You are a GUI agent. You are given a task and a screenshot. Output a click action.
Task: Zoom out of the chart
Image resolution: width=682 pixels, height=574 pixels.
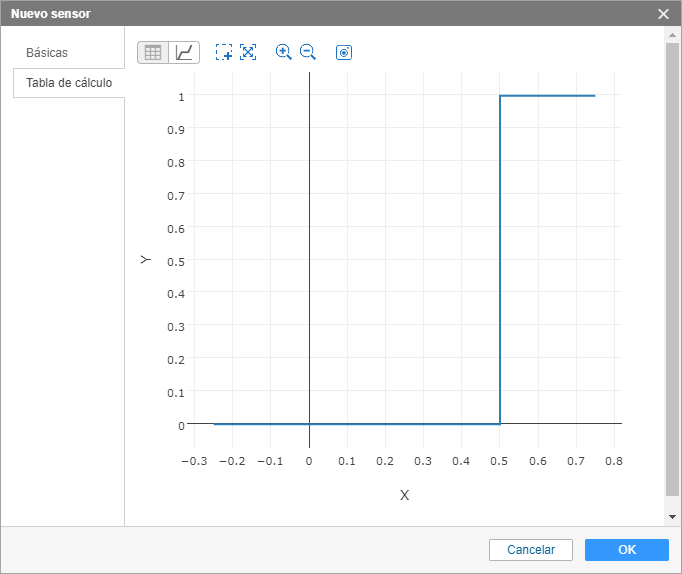coord(308,52)
